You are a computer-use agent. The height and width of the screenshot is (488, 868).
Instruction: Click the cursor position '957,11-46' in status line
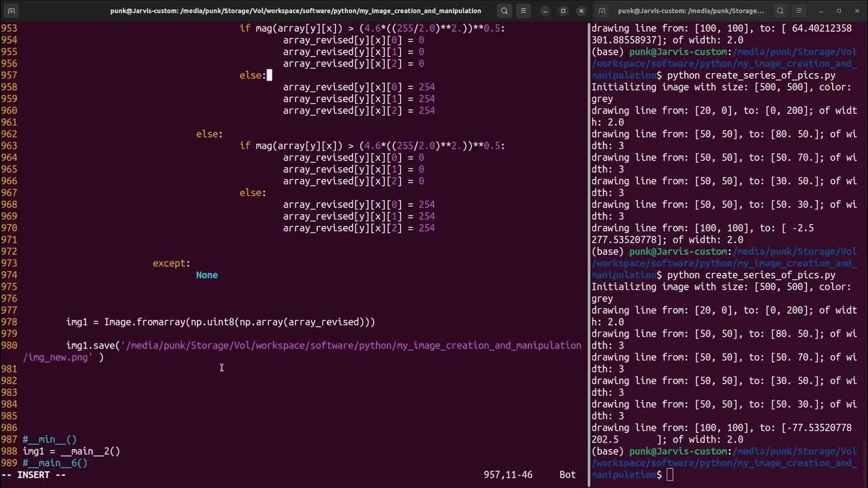[508, 474]
